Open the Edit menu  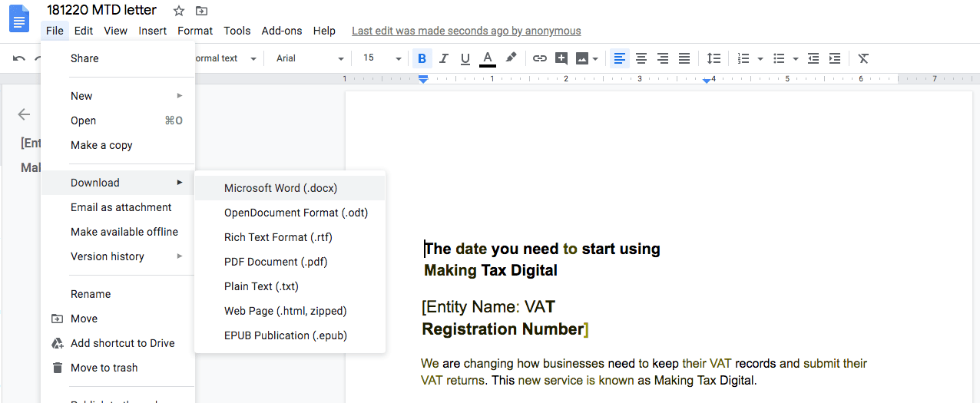click(x=84, y=31)
